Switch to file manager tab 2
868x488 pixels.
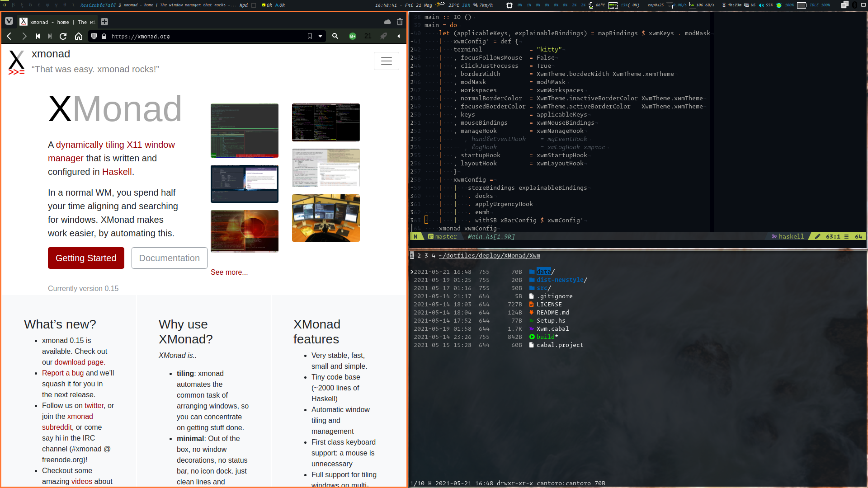[x=419, y=255]
